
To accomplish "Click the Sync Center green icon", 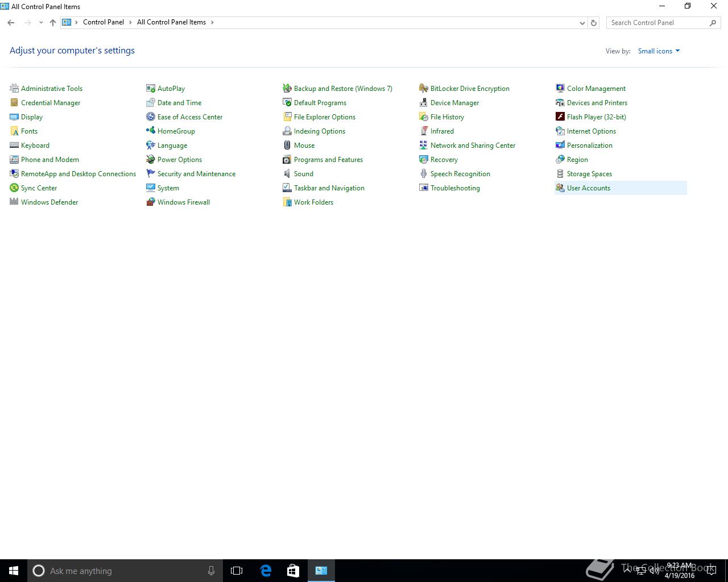I will point(14,188).
